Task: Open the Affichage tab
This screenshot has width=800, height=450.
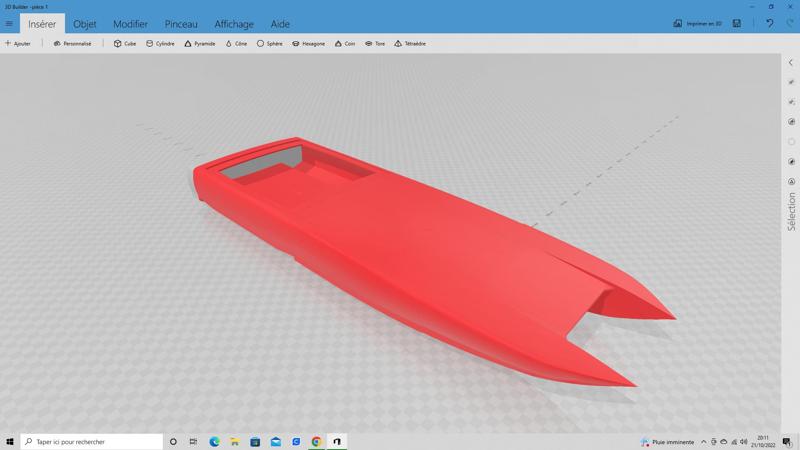Action: point(234,24)
